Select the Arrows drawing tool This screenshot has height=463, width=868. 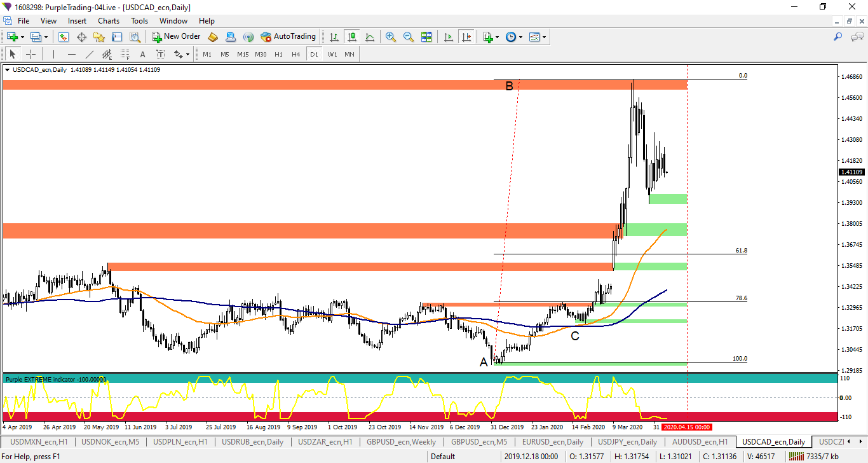click(178, 54)
